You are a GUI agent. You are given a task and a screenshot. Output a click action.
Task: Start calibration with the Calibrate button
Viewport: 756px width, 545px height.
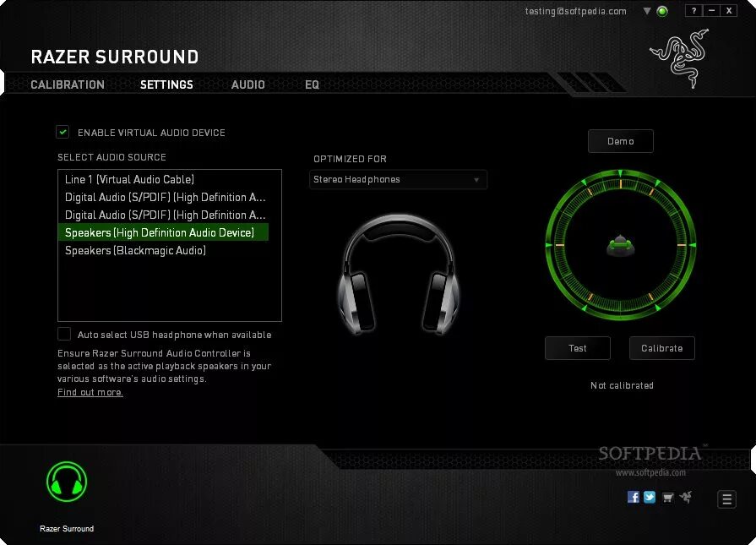661,347
